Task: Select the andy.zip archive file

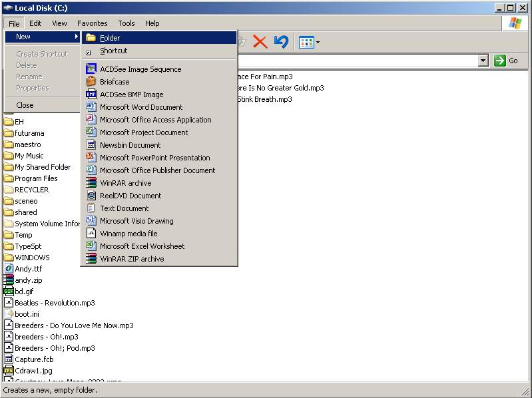Action: click(23, 280)
